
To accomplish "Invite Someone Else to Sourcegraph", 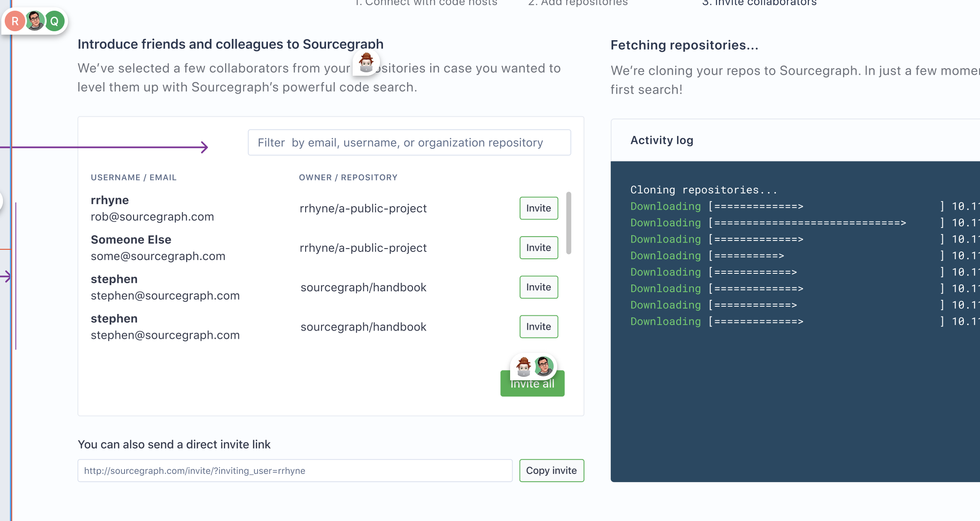I will [x=539, y=248].
